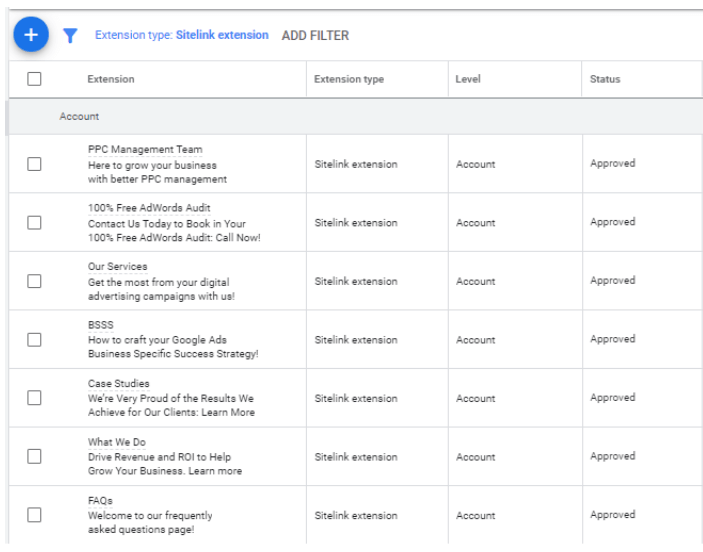The width and height of the screenshot is (703, 552).
Task: Sort by the Level column header
Action: (x=468, y=79)
